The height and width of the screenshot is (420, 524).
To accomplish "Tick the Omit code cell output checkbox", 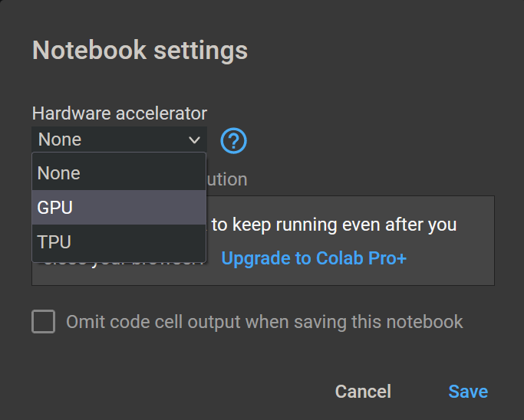I will coord(44,322).
